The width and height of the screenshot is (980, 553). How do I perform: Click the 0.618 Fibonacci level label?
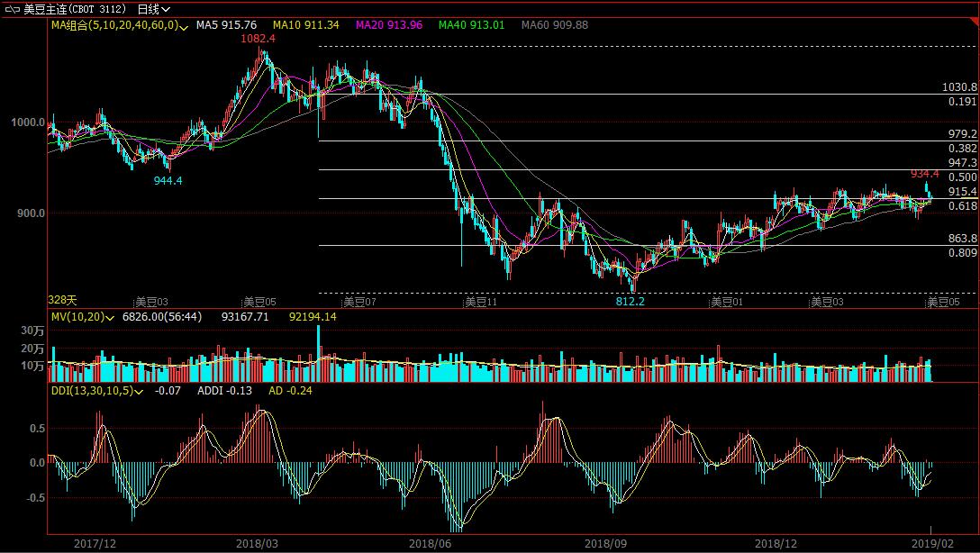[x=963, y=206]
